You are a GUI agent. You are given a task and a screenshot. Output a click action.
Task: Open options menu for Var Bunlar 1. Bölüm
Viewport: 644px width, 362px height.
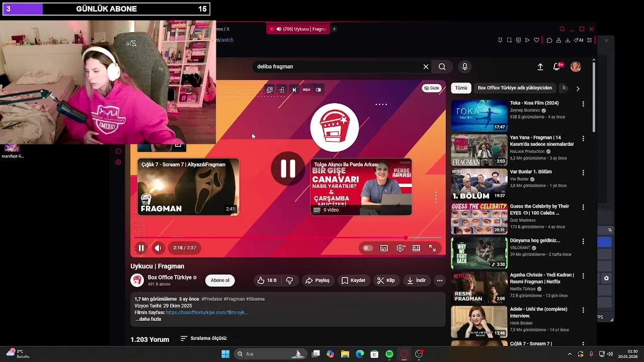583,172
